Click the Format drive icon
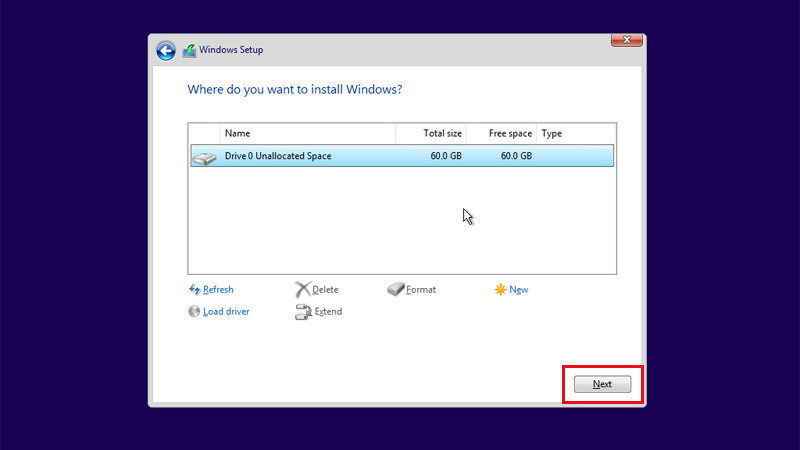The image size is (800, 450). pos(395,289)
